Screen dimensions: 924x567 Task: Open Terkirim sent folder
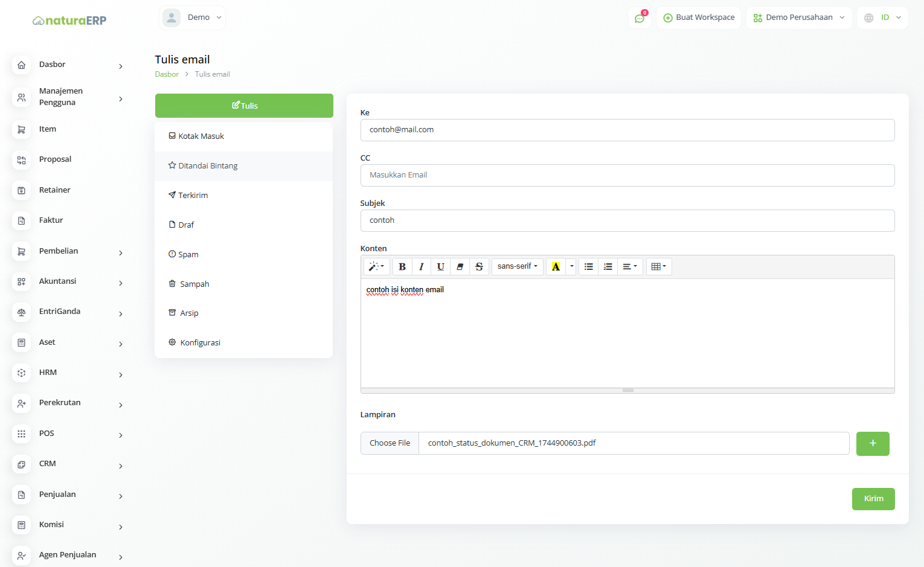[x=243, y=196]
